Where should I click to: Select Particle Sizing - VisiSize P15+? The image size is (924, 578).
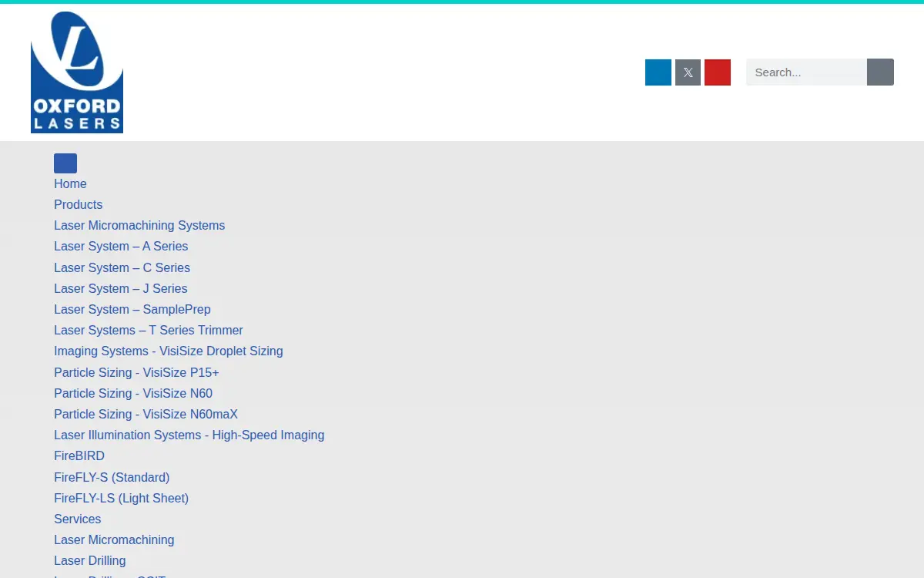(x=136, y=372)
